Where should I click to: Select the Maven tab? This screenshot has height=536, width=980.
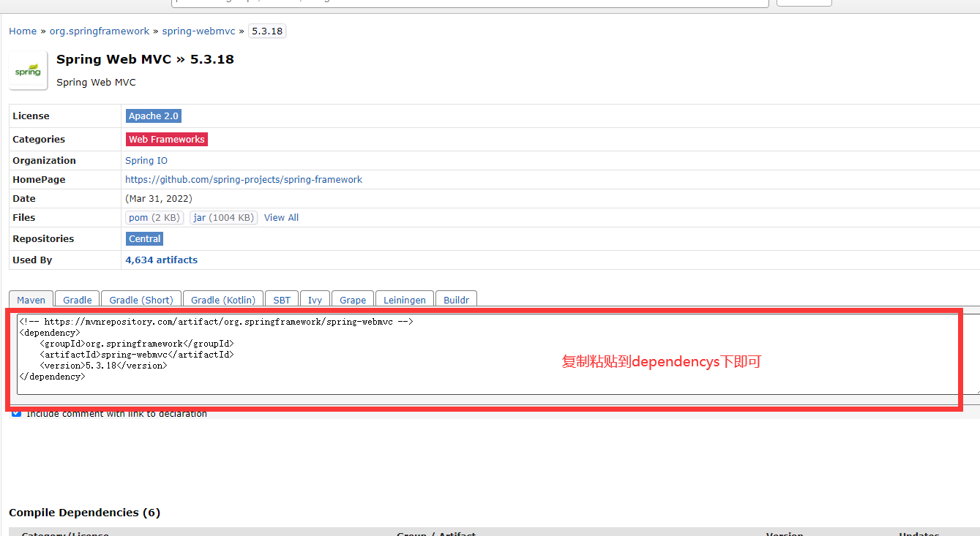(x=31, y=300)
